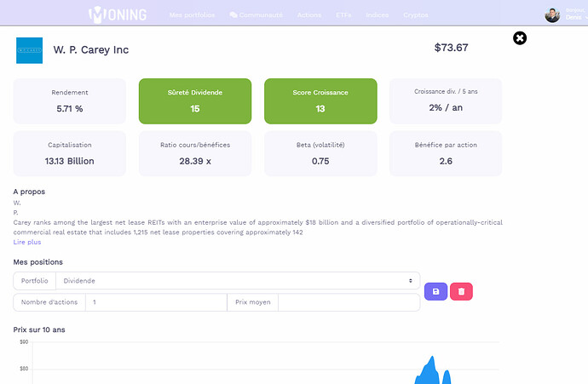
Task: Select the Score Croissance card
Action: [320, 101]
